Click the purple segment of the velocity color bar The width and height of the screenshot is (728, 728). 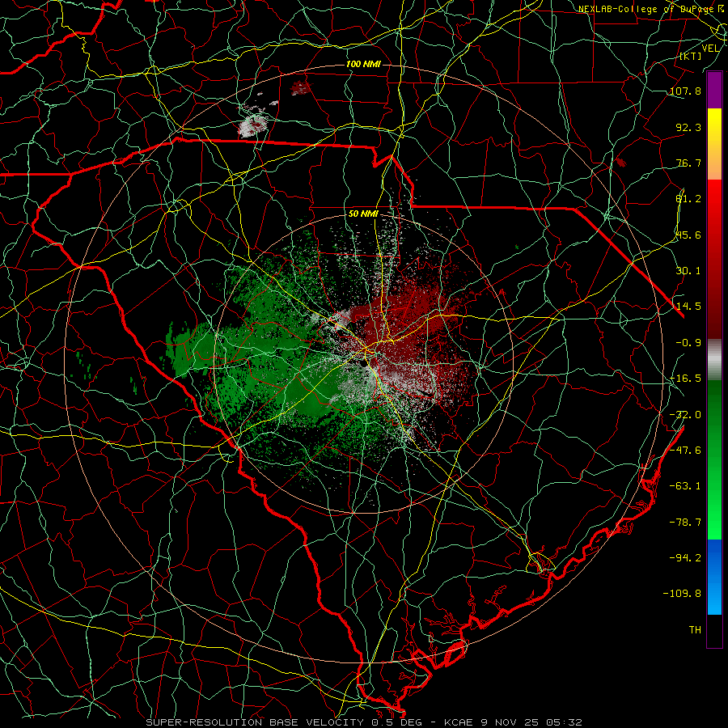click(x=714, y=90)
